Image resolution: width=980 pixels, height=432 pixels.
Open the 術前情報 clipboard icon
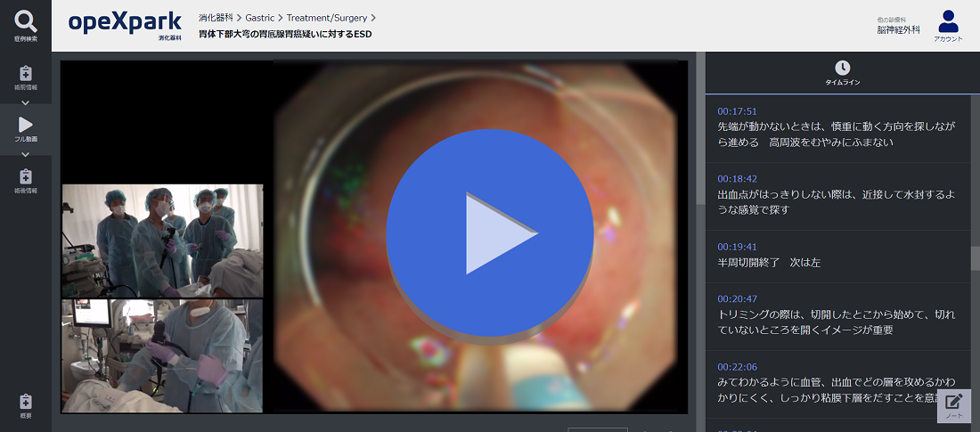[x=26, y=72]
